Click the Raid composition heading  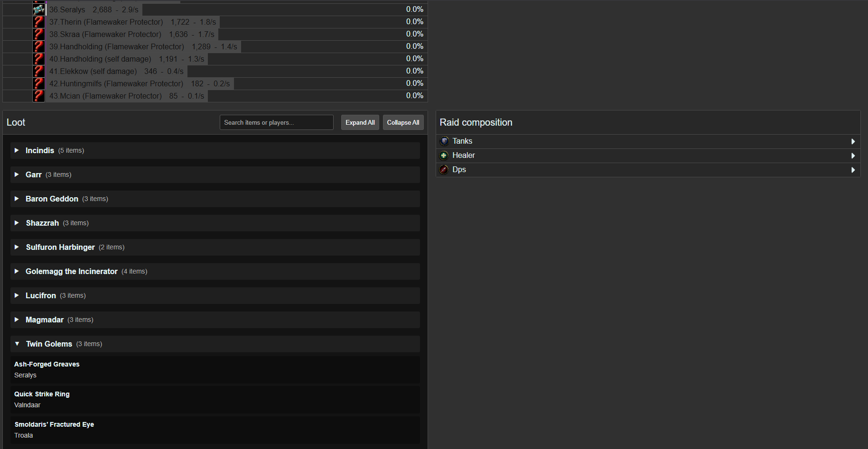tap(476, 122)
